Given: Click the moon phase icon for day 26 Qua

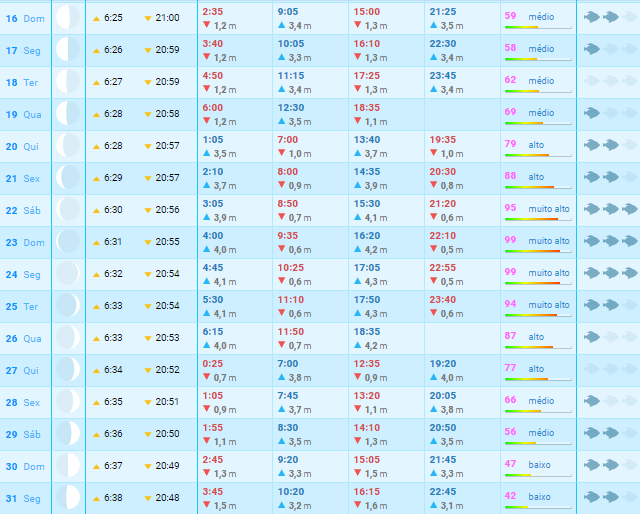Looking at the screenshot, I should [x=68, y=338].
